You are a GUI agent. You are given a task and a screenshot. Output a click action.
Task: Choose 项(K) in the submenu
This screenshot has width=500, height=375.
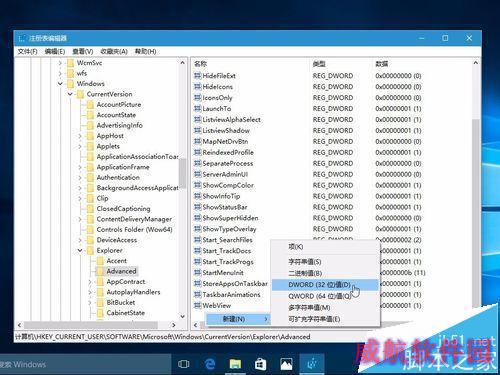click(325, 247)
